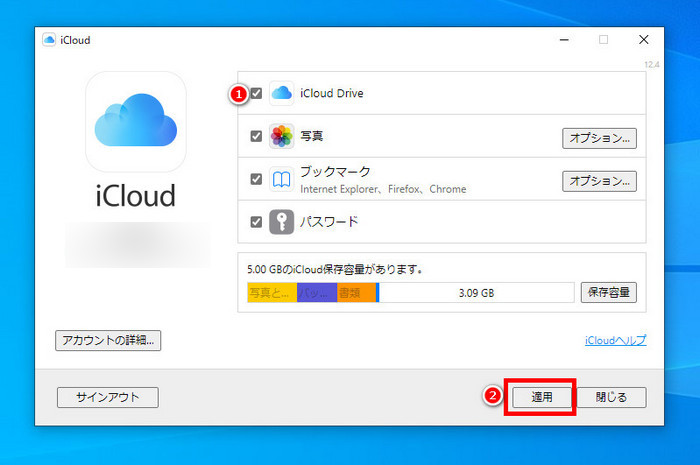Toggle the 写真 checkbox
Viewport: 700px width, 465px height.
coord(256,136)
